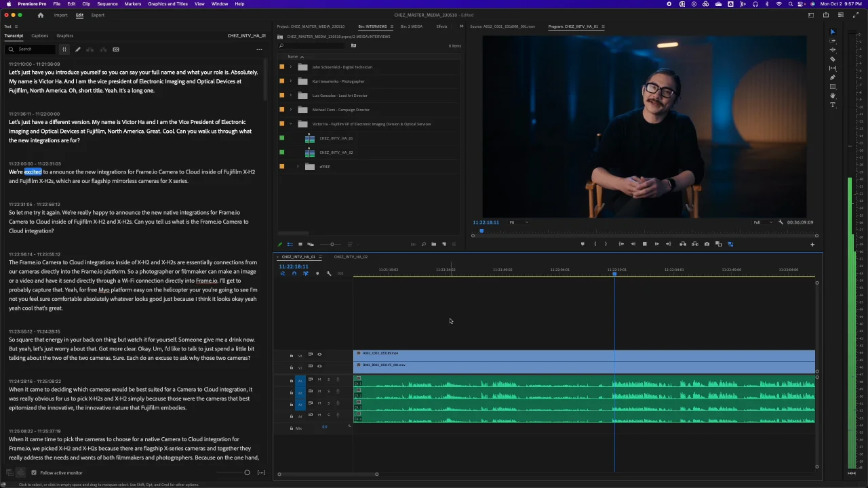Switch to the Export workspace
The height and width of the screenshot is (488, 868).
tap(98, 15)
